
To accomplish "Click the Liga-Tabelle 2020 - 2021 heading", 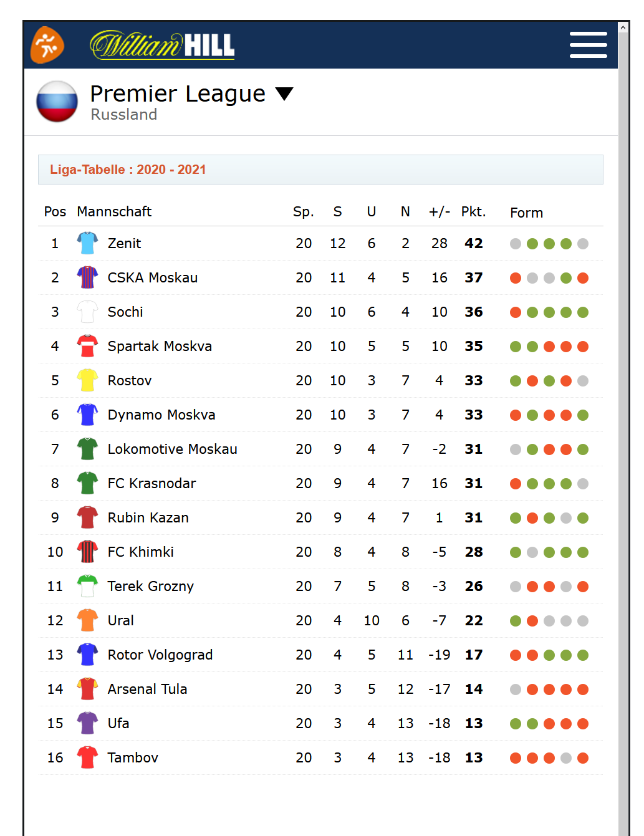I will coord(128,170).
